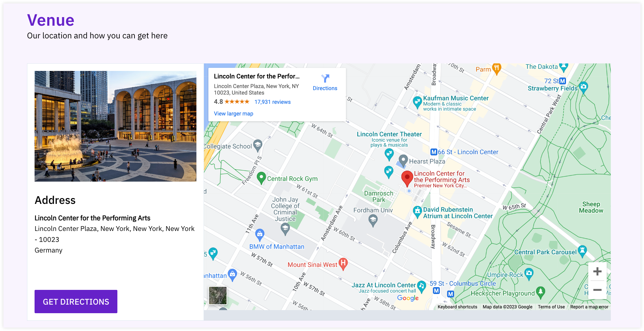Switch to satellite view thumbnail
644x331 pixels.
tap(218, 295)
